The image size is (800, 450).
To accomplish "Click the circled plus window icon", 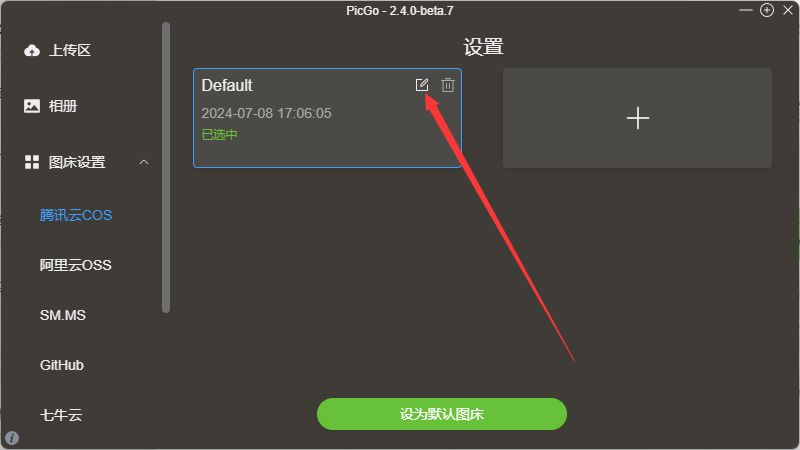I will 767,10.
